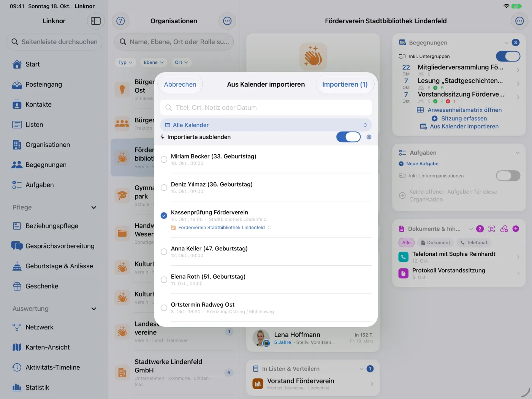Collapse the Pflege sidebar section
Viewport: 532px width, 399px height.
(x=94, y=207)
